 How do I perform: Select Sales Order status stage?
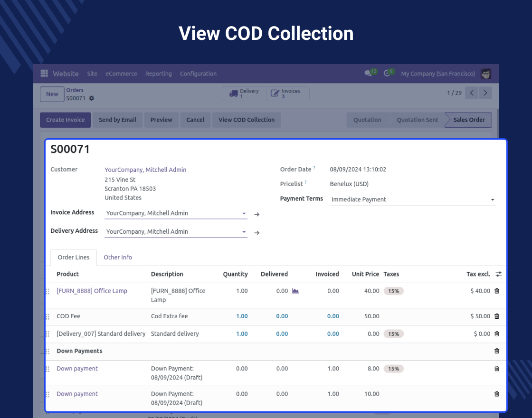coord(469,120)
